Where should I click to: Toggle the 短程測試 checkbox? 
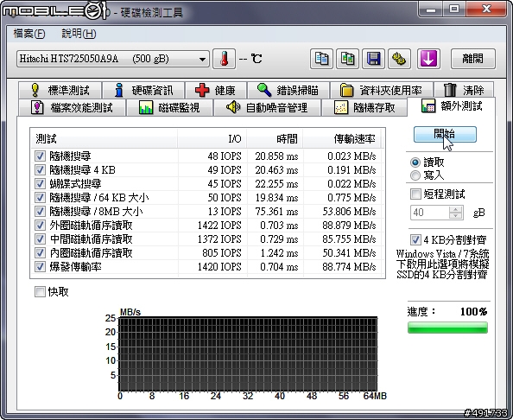pos(415,194)
